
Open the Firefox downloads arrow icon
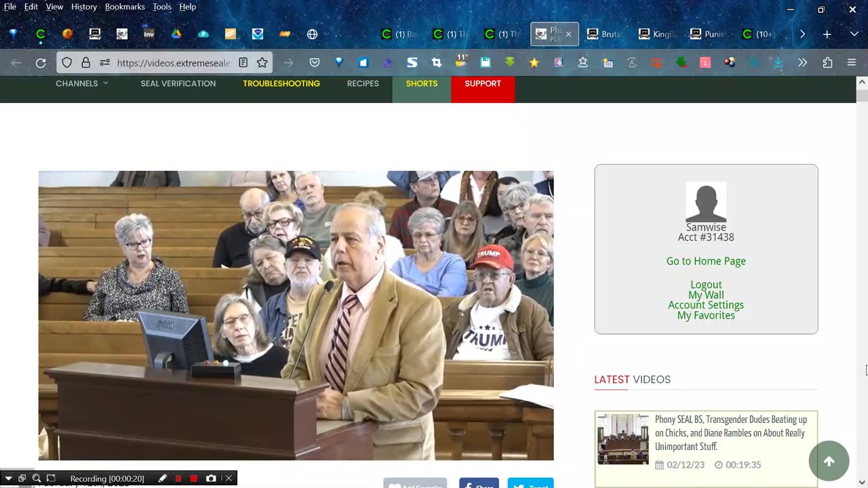(778, 62)
